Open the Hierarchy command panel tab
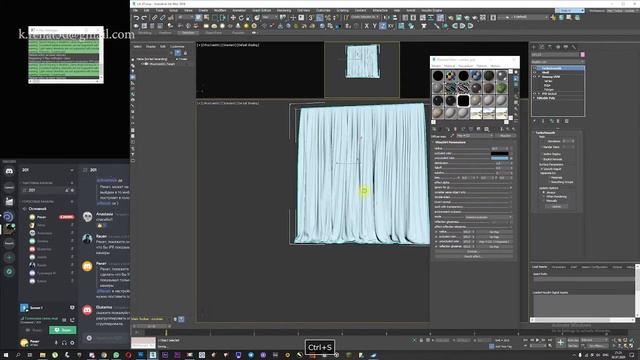 point(550,47)
